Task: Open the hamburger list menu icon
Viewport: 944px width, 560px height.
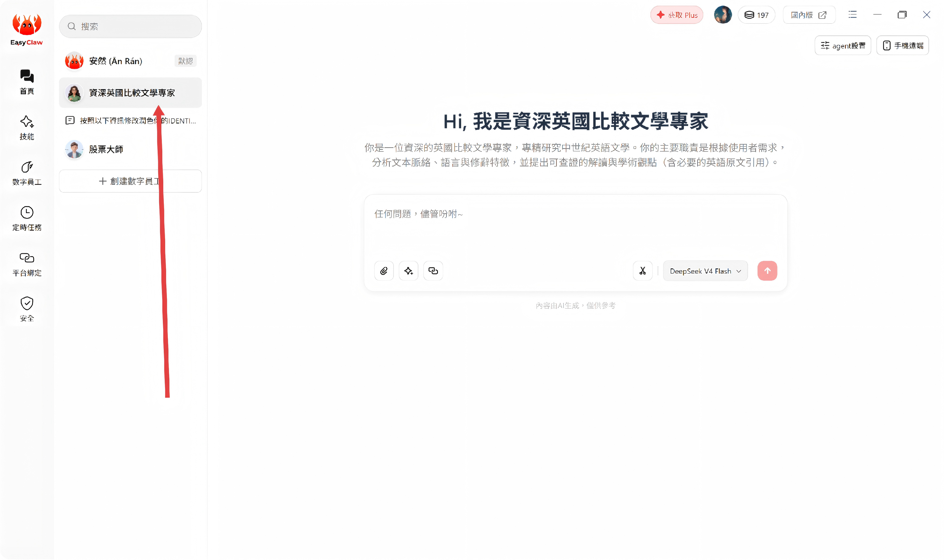Action: 852,15
